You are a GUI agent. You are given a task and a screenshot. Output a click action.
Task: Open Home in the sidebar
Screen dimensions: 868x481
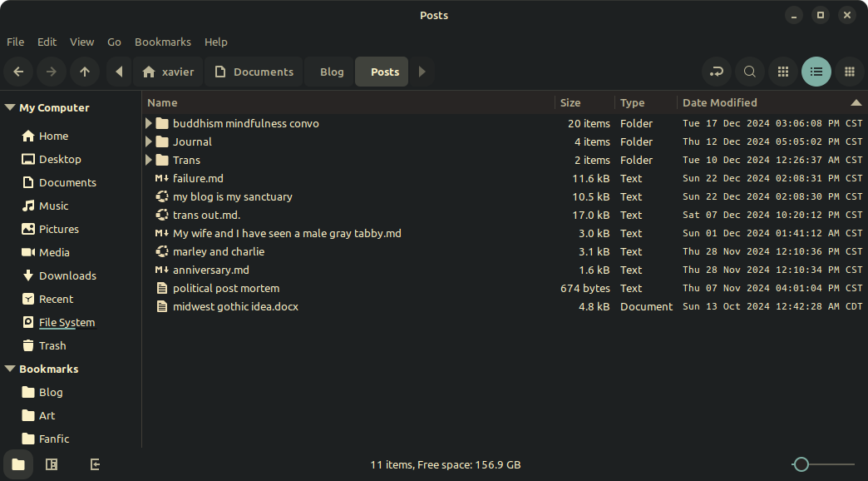[x=54, y=136]
